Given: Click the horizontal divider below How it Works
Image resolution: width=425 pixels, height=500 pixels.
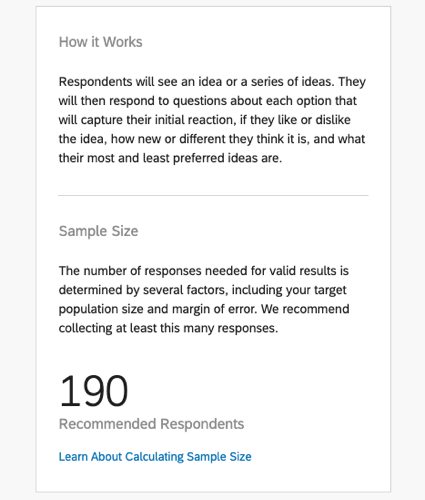Looking at the screenshot, I should tap(213, 195).
